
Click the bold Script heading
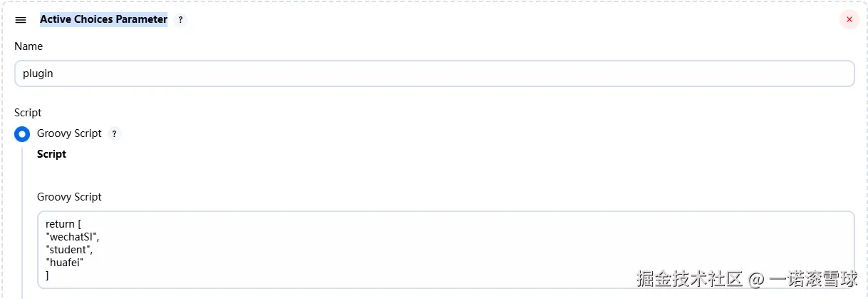click(51, 154)
